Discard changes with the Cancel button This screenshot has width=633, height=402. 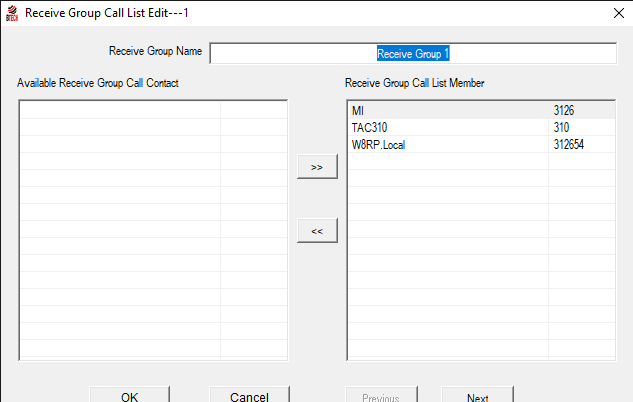[x=249, y=396]
